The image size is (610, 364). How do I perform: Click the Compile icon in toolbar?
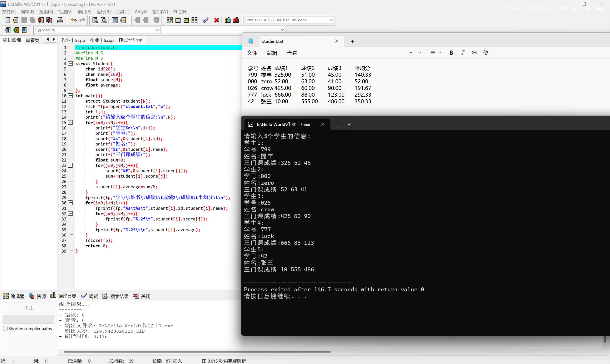point(169,20)
